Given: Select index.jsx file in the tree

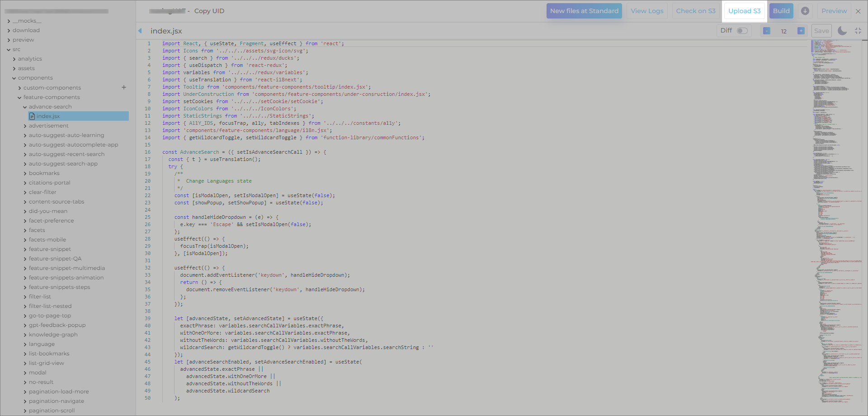Looking at the screenshot, I should coord(48,116).
